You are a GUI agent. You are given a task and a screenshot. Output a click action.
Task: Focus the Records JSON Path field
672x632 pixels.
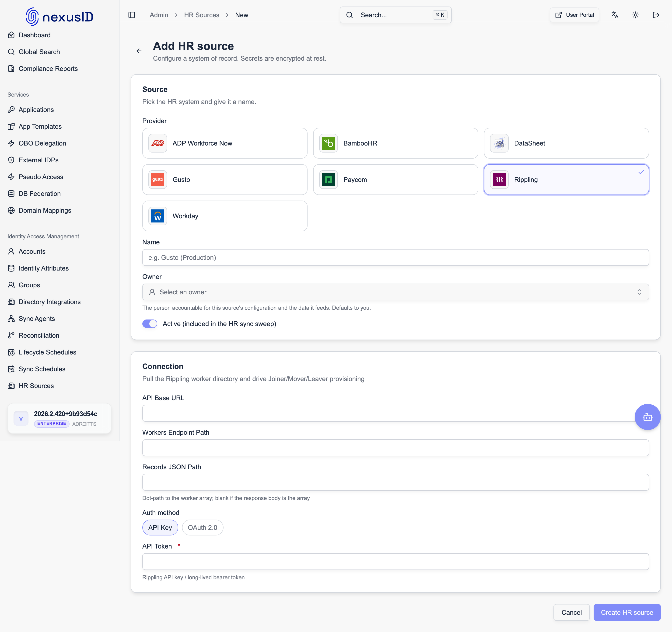(x=395, y=482)
